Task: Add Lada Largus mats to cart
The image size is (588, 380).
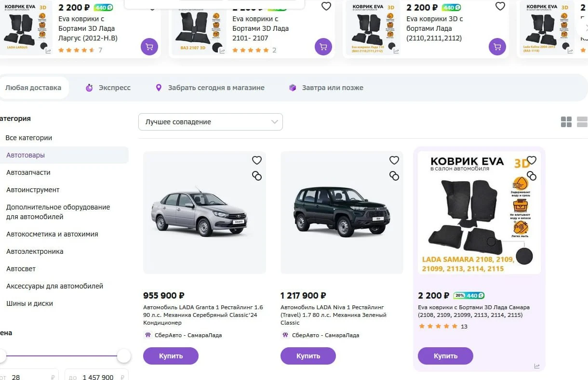Action: coord(149,47)
